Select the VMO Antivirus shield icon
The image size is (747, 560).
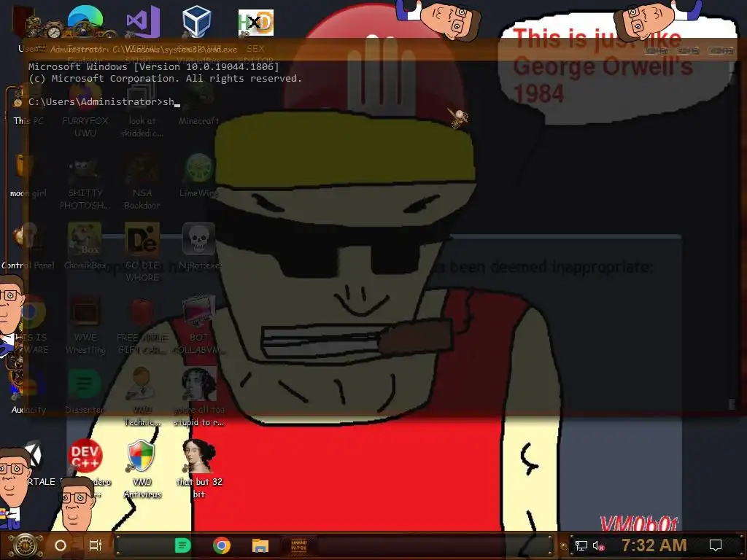(142, 469)
